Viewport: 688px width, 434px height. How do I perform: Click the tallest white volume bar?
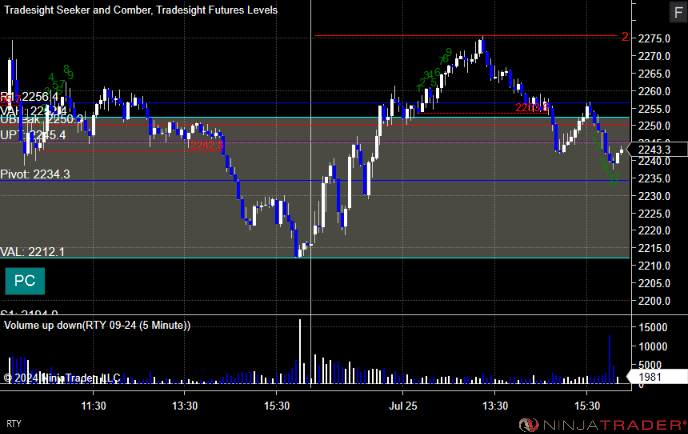click(x=300, y=351)
